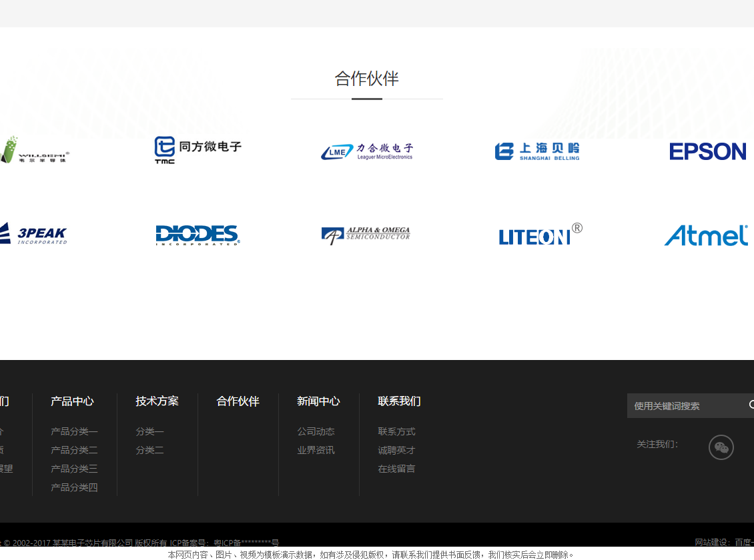Open the LITEON partner logo
This screenshot has height=560, width=754.
point(540,235)
